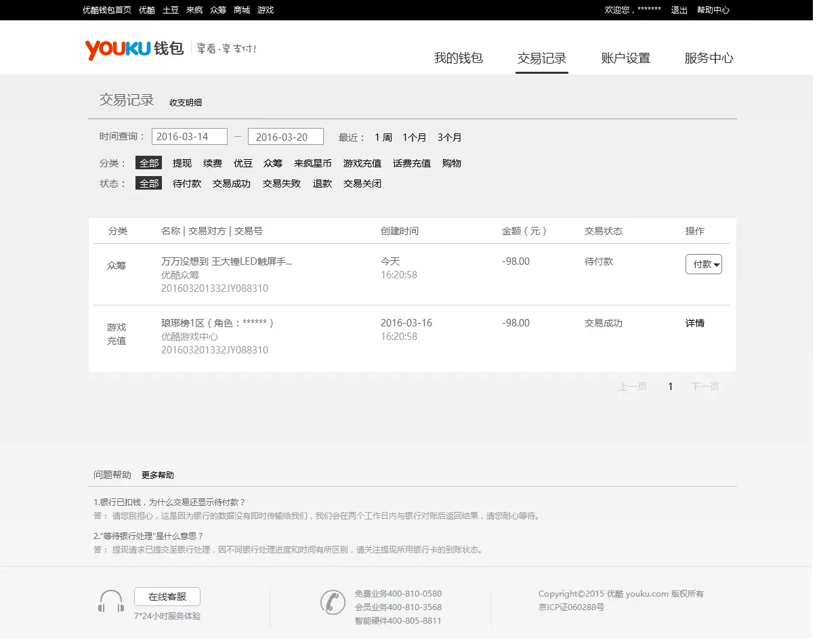Click 退出 to log out

[679, 10]
